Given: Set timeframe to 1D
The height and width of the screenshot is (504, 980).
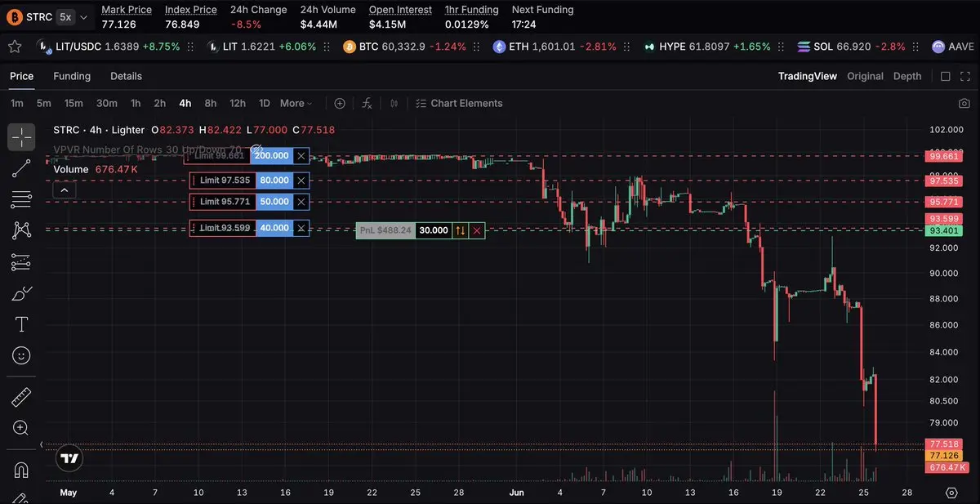Looking at the screenshot, I should [265, 104].
